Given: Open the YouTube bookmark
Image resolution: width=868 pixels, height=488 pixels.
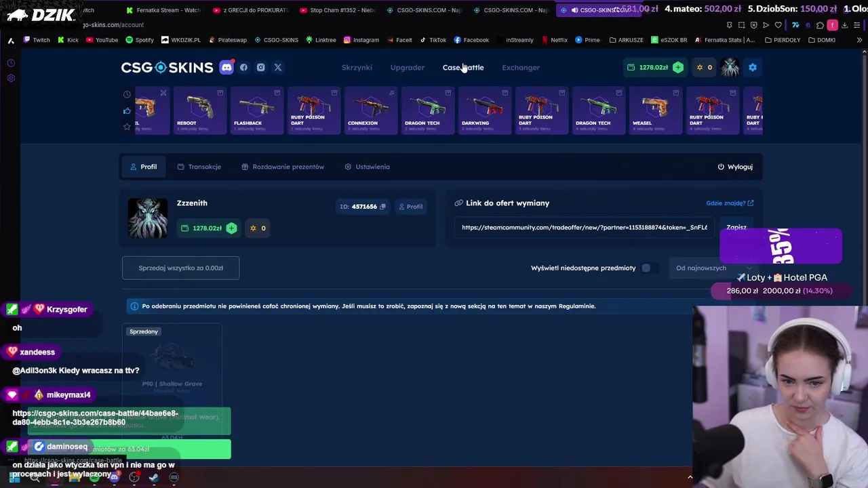Looking at the screenshot, I should pos(102,40).
